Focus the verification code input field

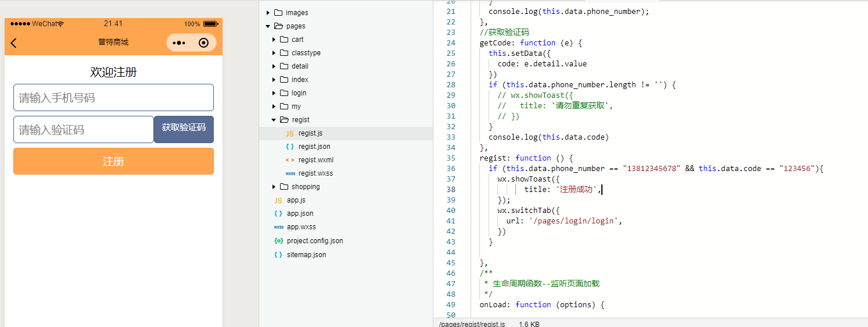[83, 129]
